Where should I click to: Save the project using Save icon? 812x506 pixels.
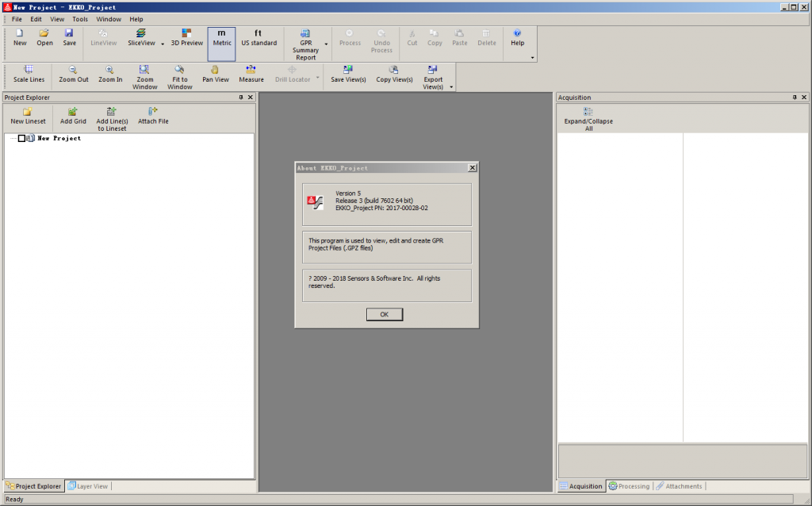(x=70, y=38)
